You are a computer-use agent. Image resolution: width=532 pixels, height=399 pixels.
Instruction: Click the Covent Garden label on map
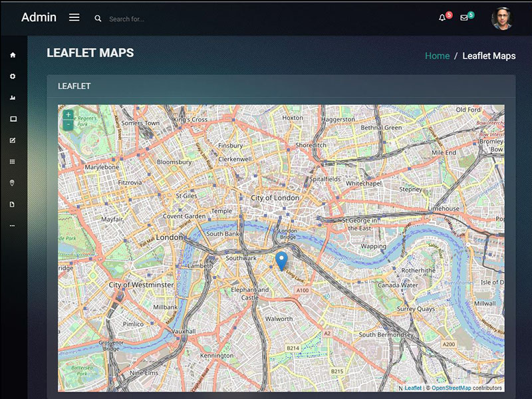(x=184, y=216)
